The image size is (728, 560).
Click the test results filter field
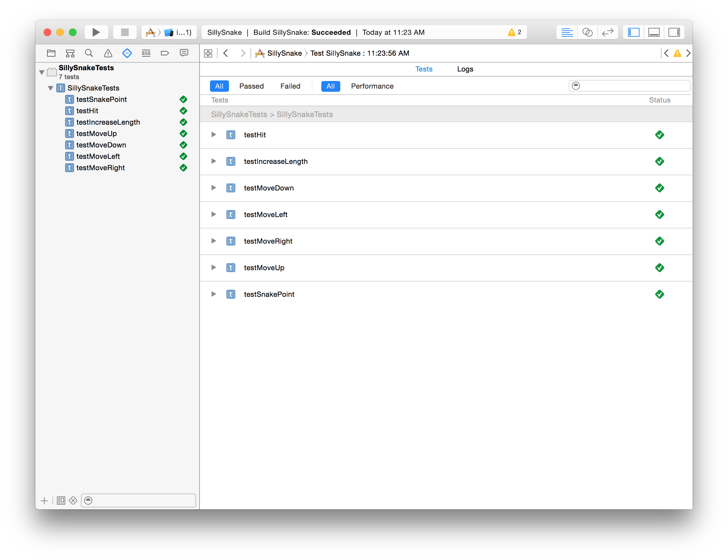pyautogui.click(x=633, y=86)
